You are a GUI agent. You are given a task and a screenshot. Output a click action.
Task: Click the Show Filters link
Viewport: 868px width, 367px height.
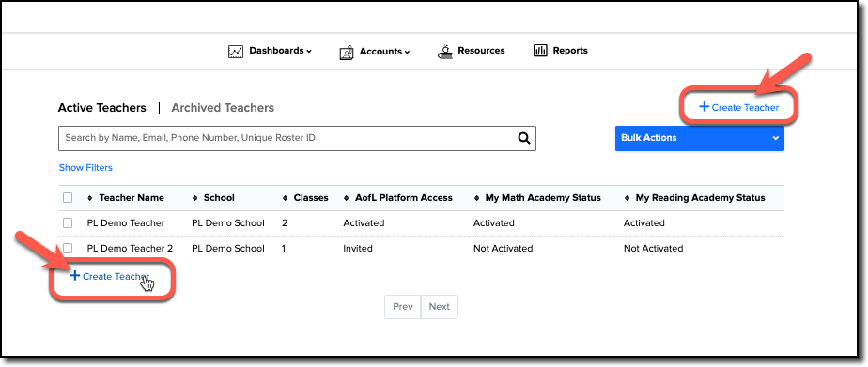click(85, 167)
